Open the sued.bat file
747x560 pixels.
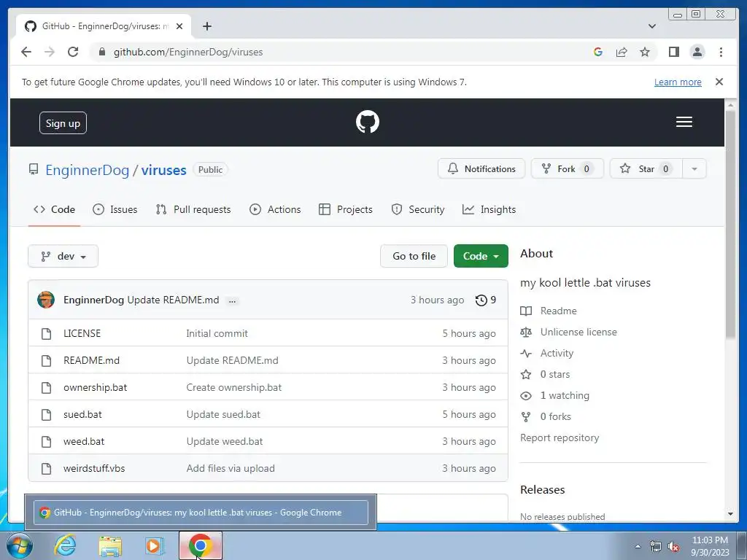click(x=82, y=414)
